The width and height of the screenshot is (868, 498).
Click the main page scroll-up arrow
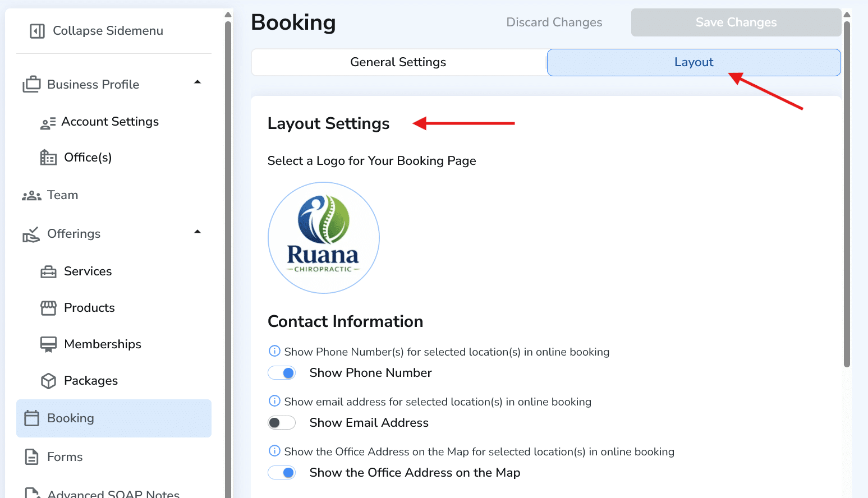click(x=847, y=15)
